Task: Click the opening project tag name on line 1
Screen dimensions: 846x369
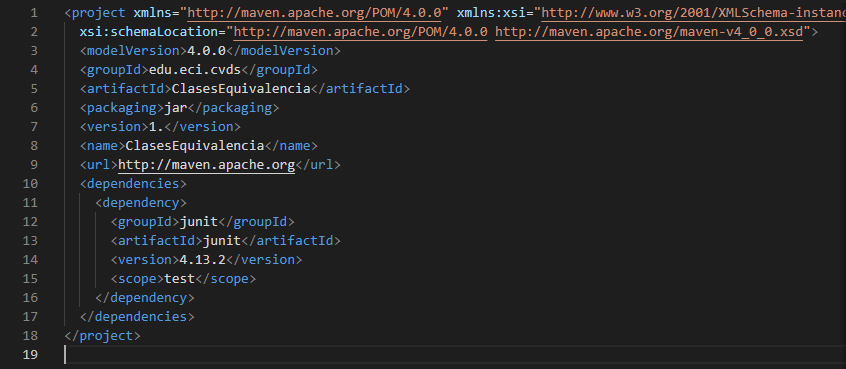Action: pyautogui.click(x=99, y=13)
